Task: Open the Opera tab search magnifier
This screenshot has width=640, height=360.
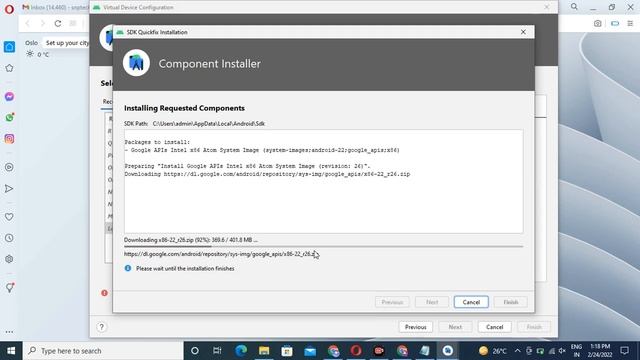Action: tap(574, 7)
